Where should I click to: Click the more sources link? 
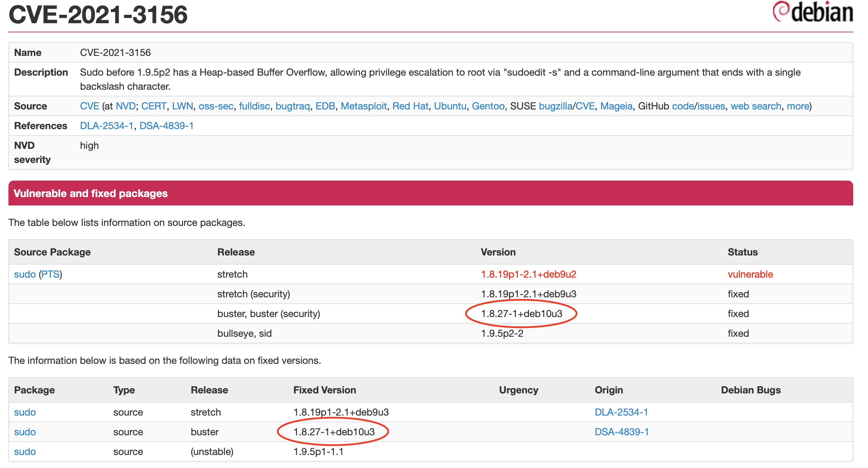click(798, 106)
